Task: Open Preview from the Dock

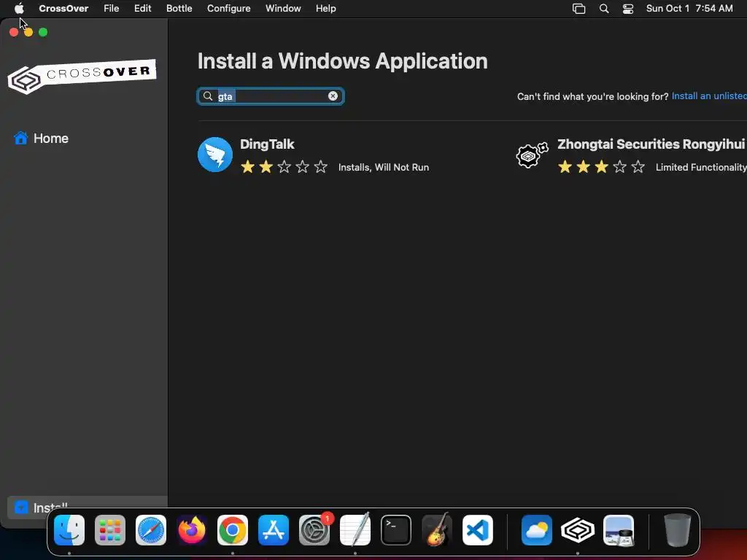Action: [619, 530]
